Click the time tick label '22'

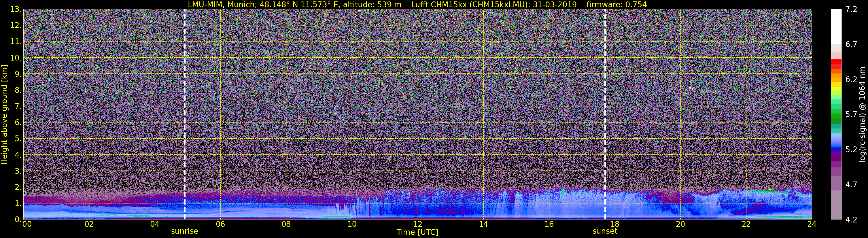[746, 224]
